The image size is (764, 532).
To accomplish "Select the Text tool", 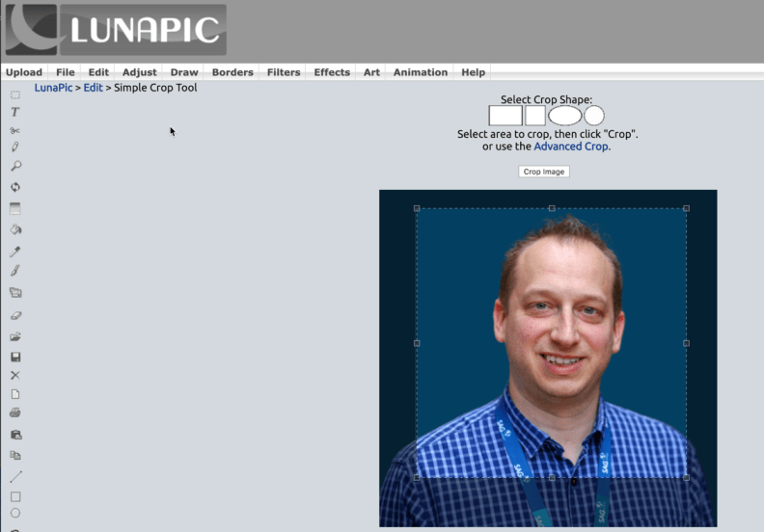I will (x=15, y=112).
